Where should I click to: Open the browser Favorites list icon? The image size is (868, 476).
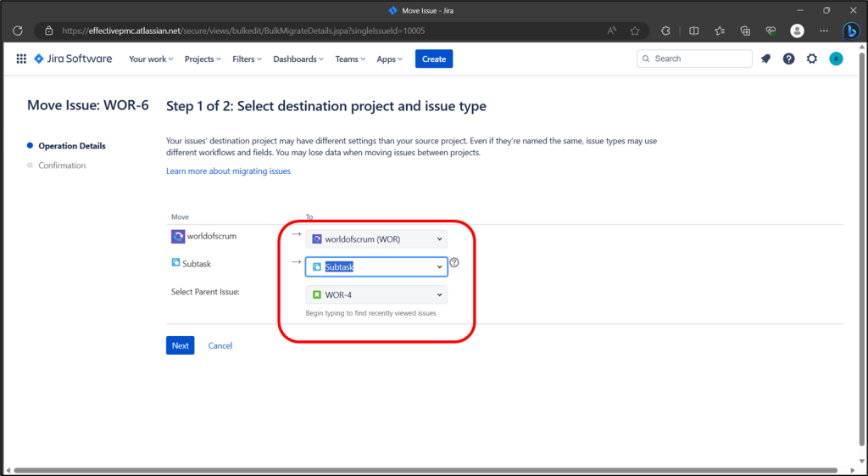pyautogui.click(x=720, y=31)
